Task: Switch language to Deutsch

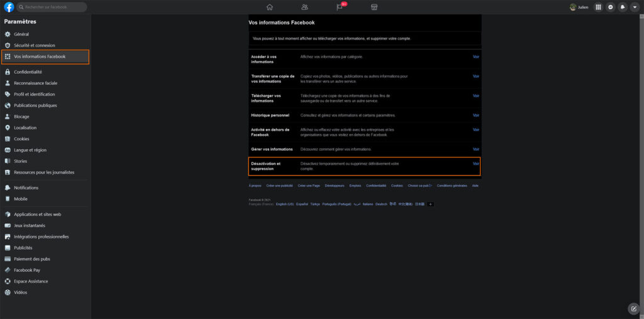Action: (x=382, y=204)
